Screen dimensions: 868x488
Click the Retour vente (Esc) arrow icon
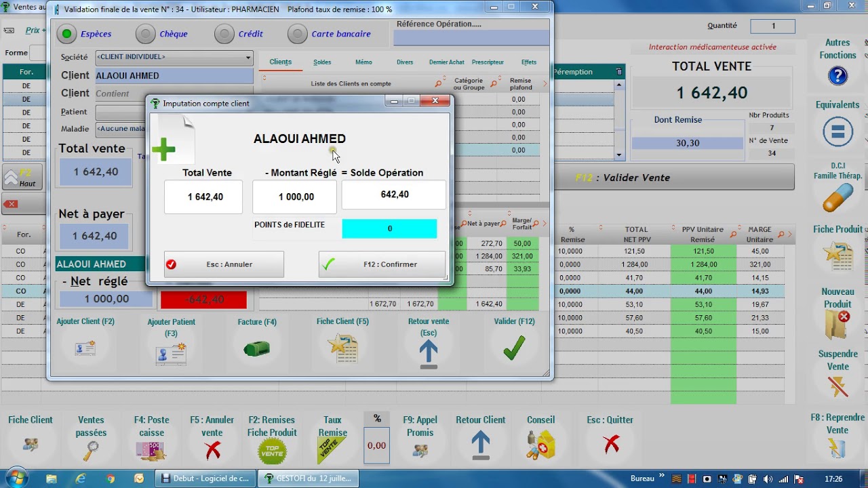[x=429, y=354]
